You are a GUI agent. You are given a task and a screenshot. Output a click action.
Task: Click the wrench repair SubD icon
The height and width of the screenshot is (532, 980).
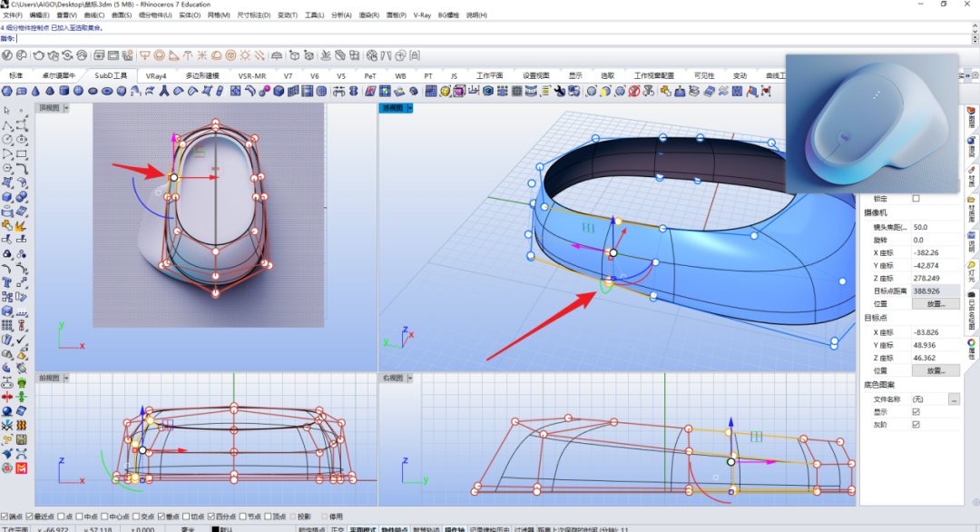click(559, 92)
